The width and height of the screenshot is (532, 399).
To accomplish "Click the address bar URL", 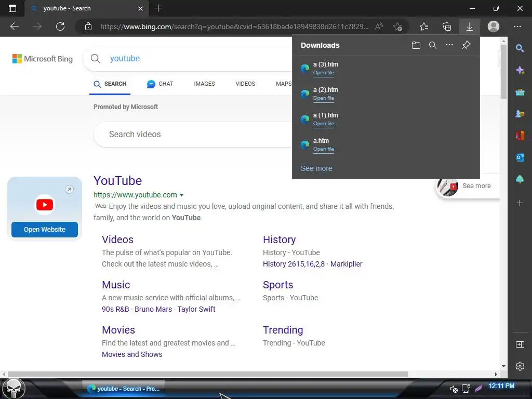I will click(x=234, y=26).
